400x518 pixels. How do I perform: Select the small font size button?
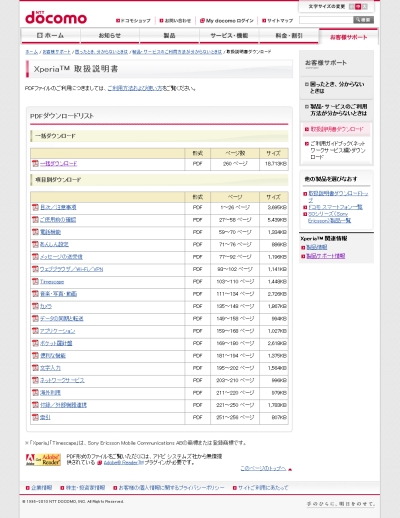[x=352, y=7]
